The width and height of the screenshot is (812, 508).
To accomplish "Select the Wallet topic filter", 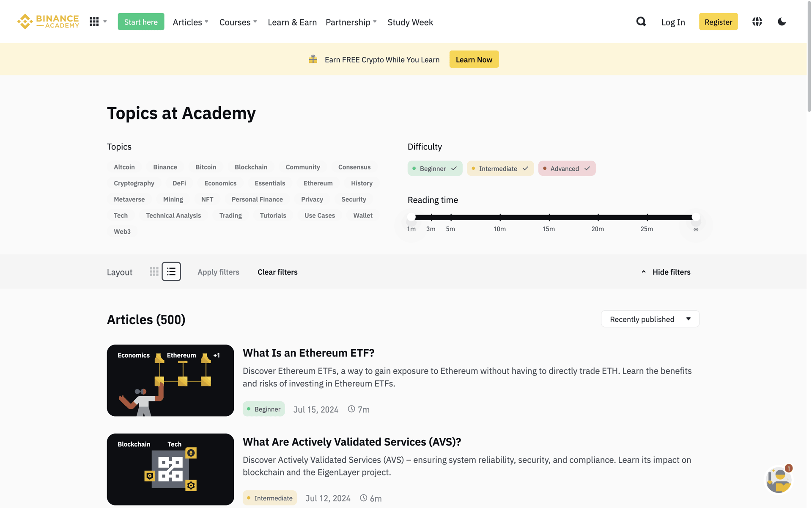I will pos(363,215).
